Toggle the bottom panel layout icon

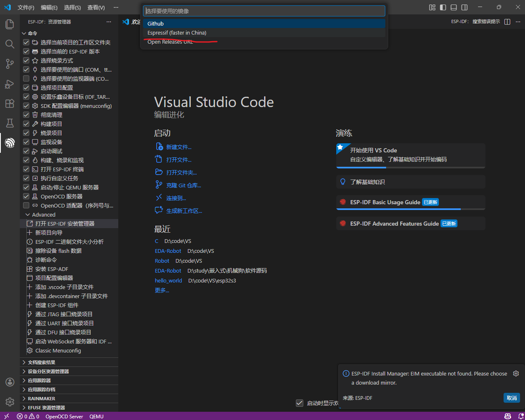454,7
